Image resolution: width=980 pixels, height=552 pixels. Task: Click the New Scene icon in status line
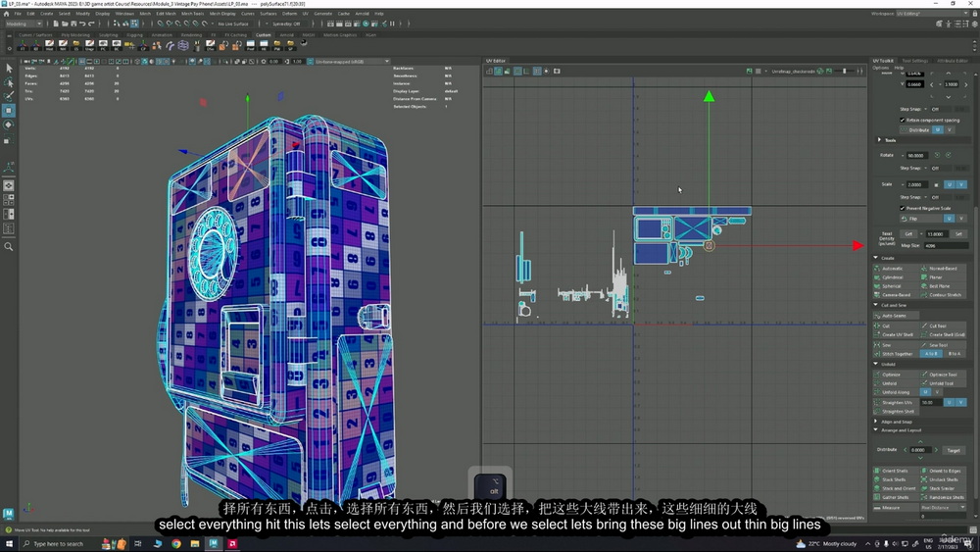pyautogui.click(x=56, y=24)
